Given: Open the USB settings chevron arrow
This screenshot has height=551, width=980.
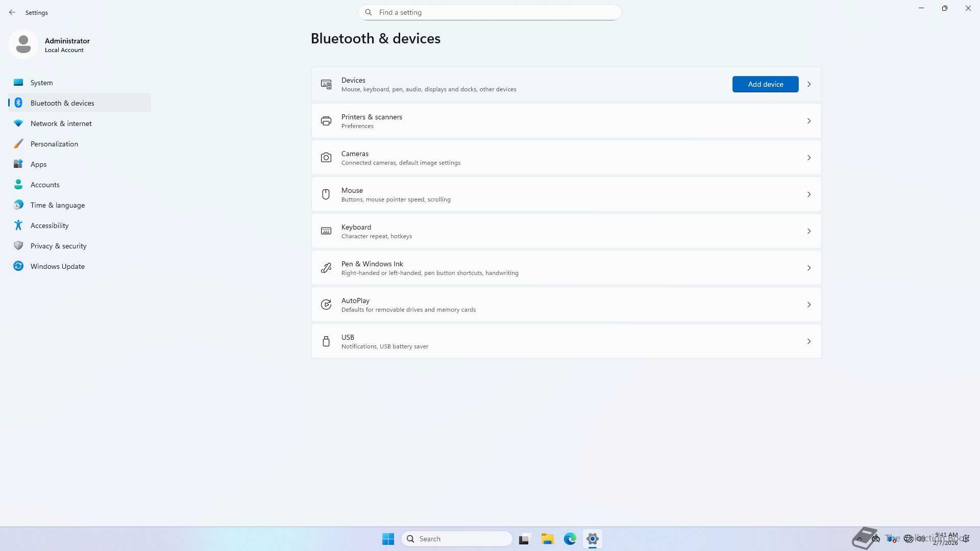Looking at the screenshot, I should (x=809, y=341).
